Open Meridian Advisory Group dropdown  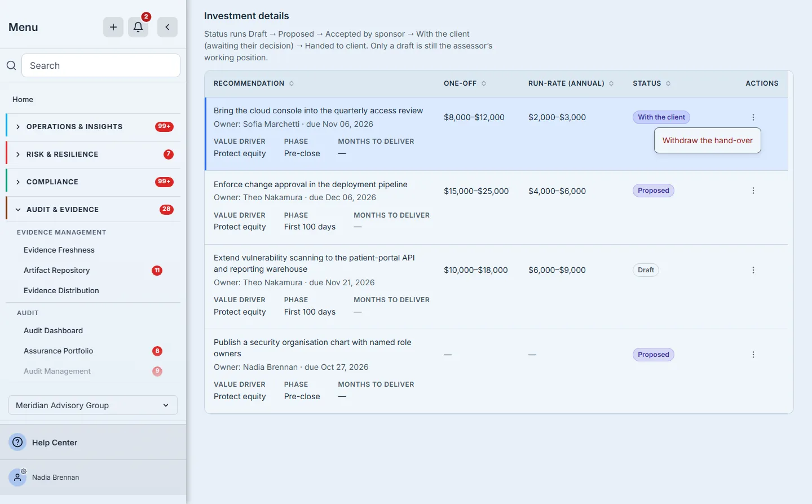[x=93, y=405]
